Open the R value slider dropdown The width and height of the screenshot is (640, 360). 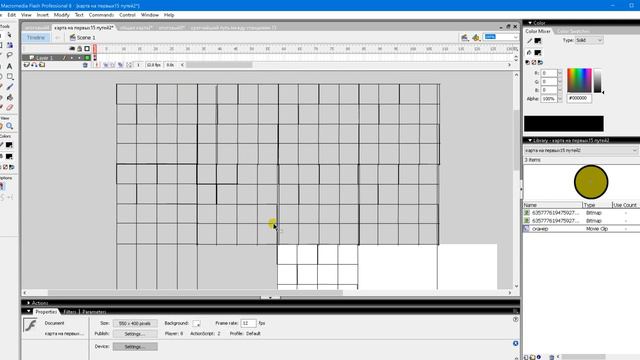[560, 73]
